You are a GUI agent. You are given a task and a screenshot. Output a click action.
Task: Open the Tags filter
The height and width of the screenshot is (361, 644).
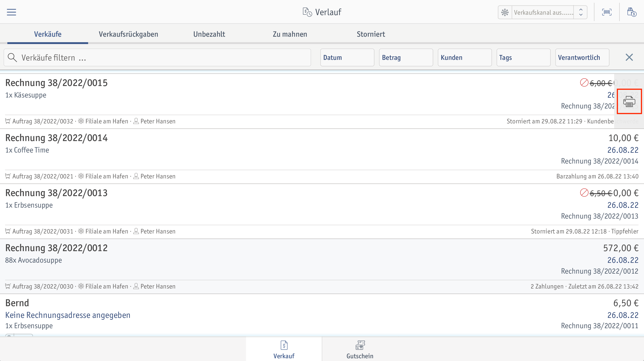click(524, 58)
